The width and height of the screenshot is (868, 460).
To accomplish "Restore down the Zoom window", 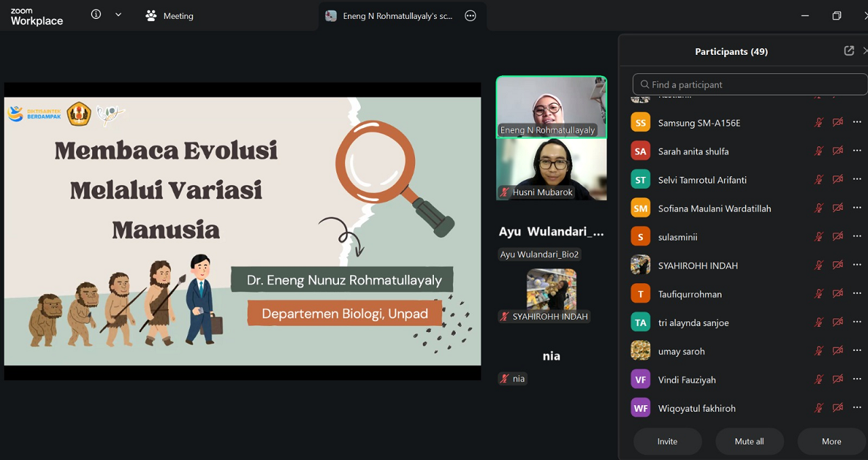I will coord(837,16).
